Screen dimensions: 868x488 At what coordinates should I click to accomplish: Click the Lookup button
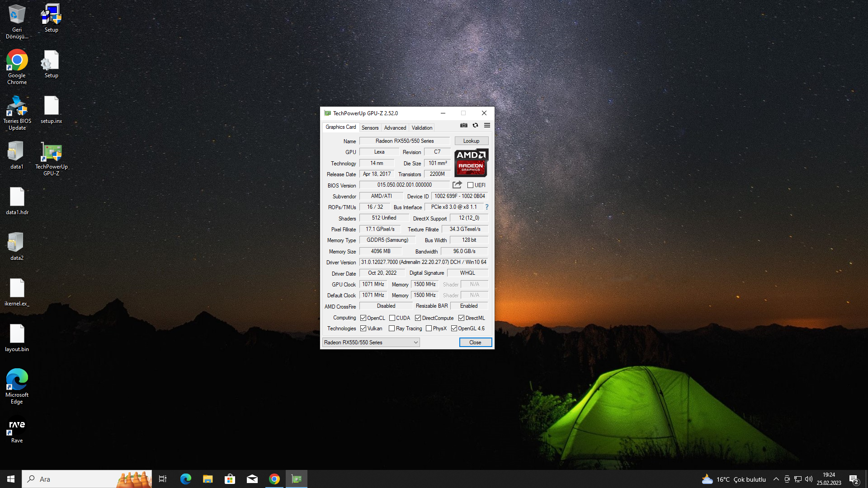(471, 141)
